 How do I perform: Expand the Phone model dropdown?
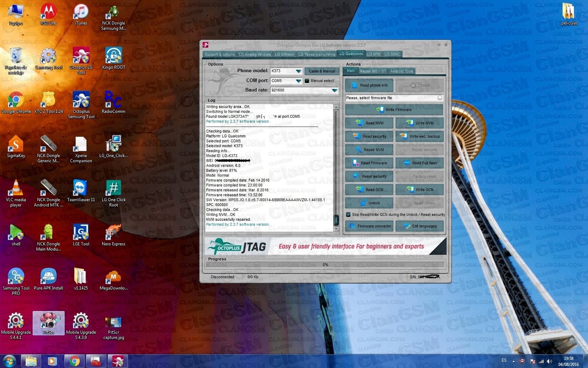coord(298,71)
